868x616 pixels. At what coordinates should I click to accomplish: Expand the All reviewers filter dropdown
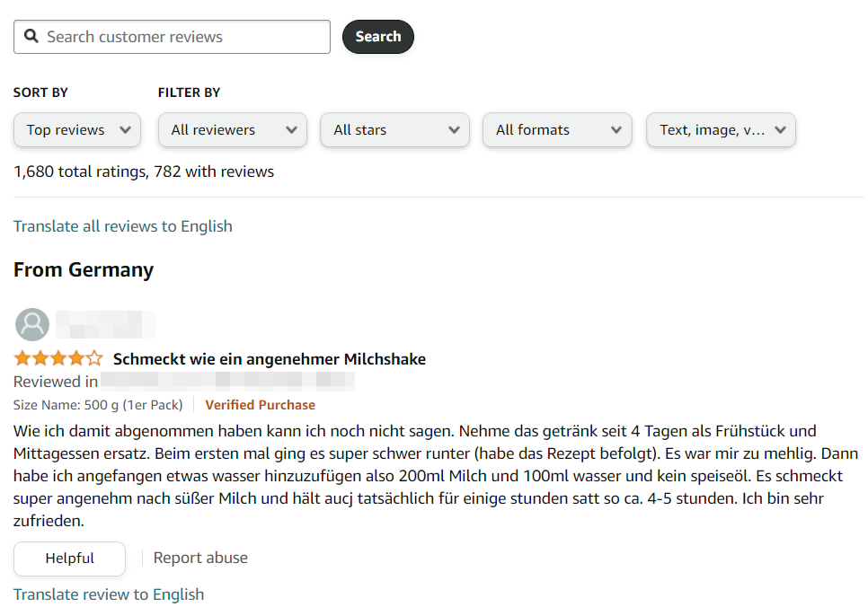point(233,129)
